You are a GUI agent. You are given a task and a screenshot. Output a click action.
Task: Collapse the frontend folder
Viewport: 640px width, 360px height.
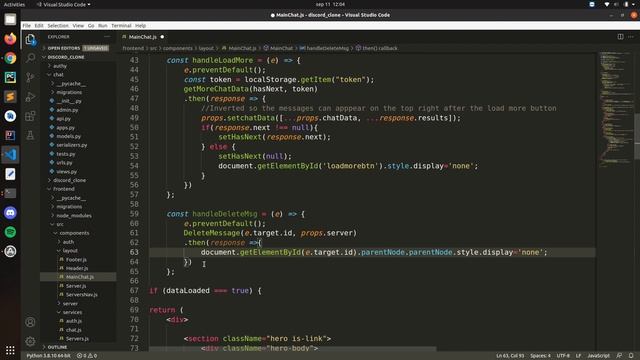(63, 189)
